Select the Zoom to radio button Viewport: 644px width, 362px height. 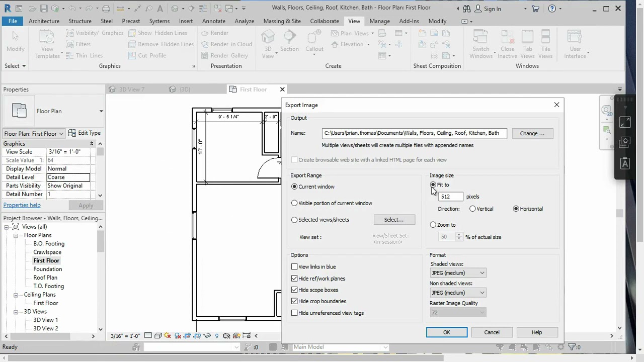[433, 225]
